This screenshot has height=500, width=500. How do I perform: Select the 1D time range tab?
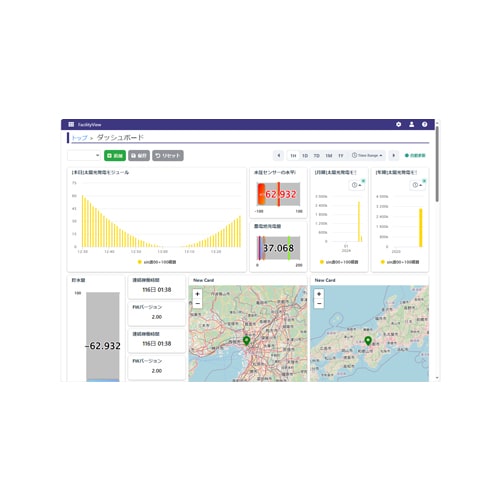coord(305,156)
